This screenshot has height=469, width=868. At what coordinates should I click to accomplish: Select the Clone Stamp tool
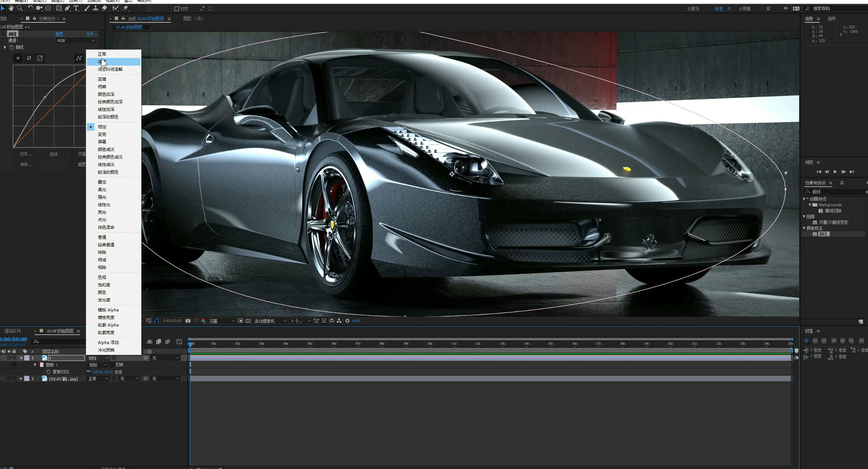click(96, 8)
